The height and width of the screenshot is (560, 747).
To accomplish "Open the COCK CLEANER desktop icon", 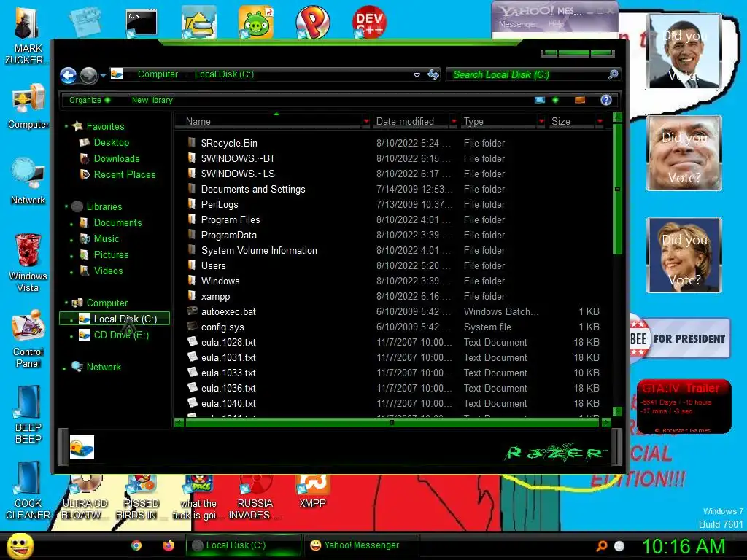I will 28,491.
